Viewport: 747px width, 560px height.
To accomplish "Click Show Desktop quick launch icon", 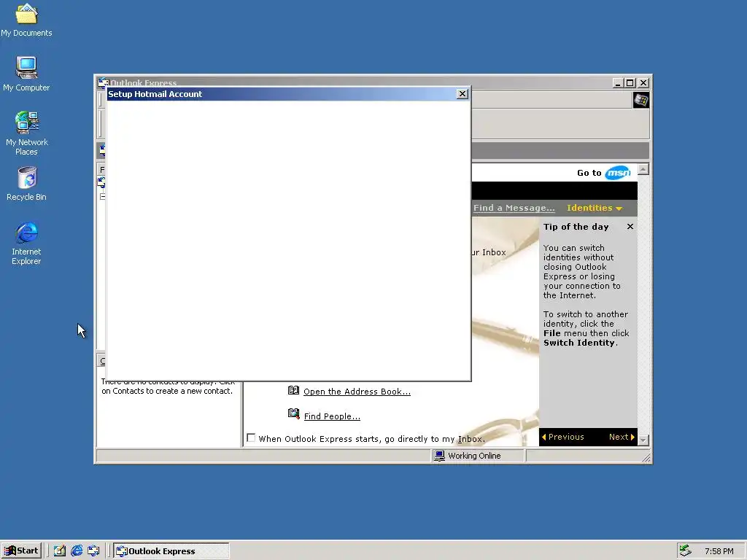I will pos(60,551).
